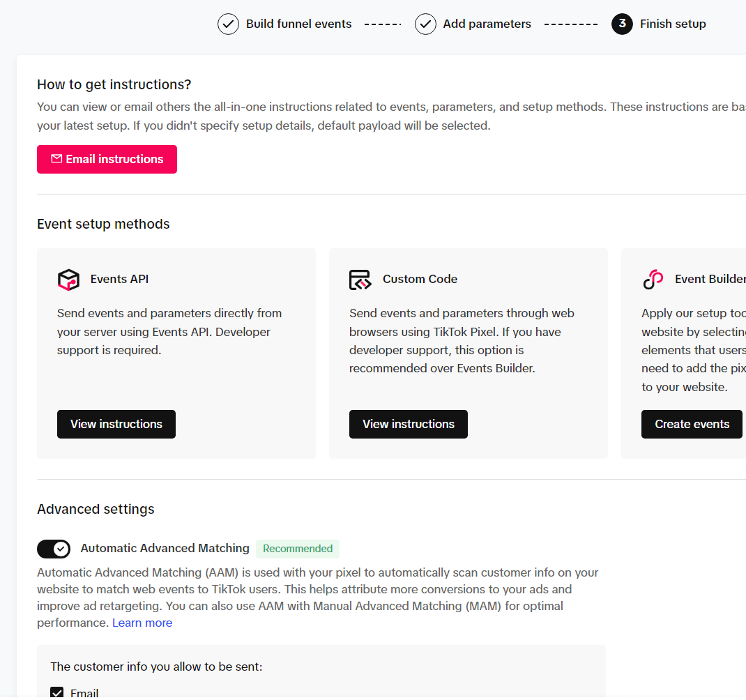
Task: Click the Event Builder logo icon
Action: click(653, 280)
